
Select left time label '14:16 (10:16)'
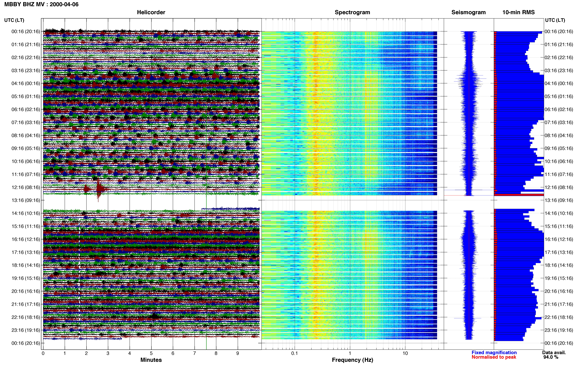[26, 213]
